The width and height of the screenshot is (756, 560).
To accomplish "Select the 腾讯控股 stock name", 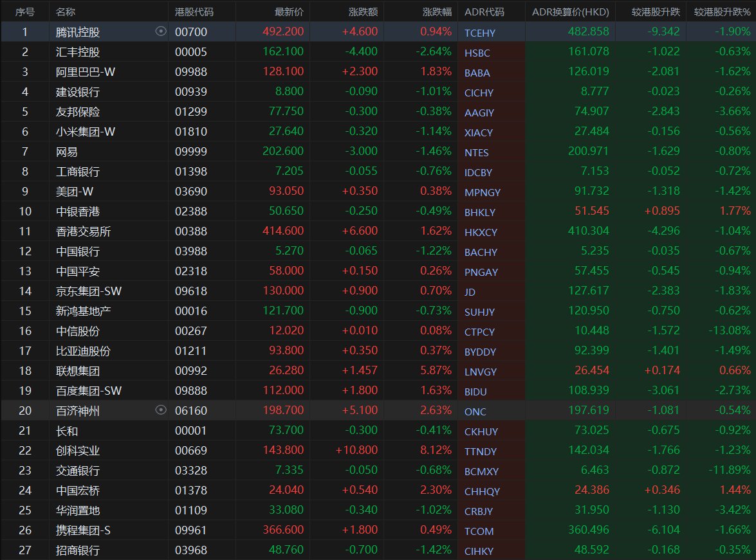I will point(78,32).
